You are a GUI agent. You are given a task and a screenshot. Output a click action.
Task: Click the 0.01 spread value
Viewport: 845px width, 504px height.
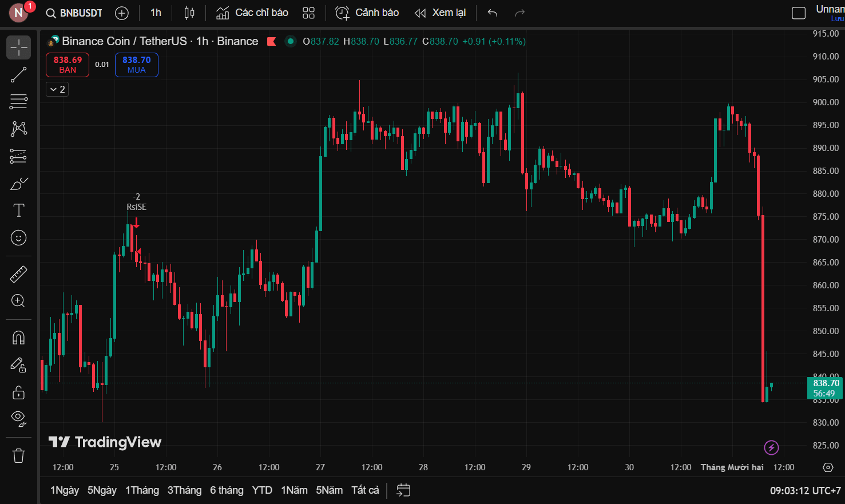click(x=102, y=65)
